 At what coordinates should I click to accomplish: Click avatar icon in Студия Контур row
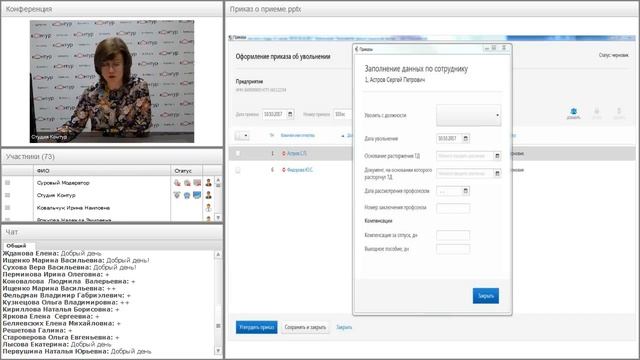209,195
